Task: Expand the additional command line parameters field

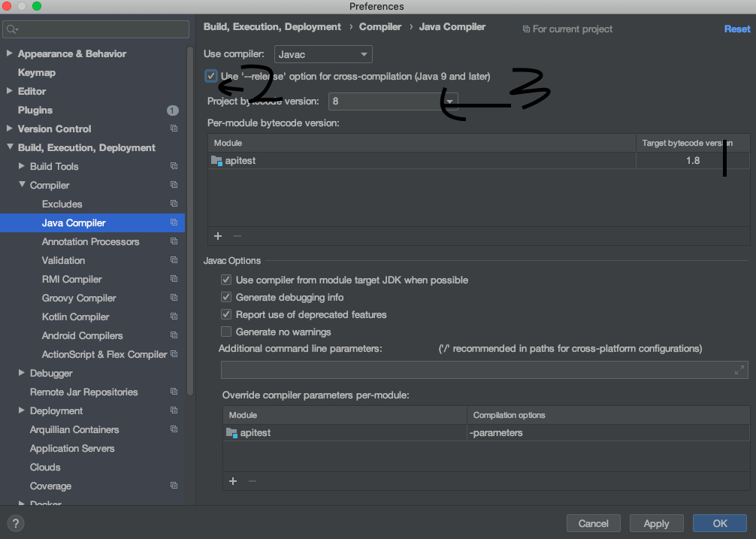Action: tap(739, 370)
